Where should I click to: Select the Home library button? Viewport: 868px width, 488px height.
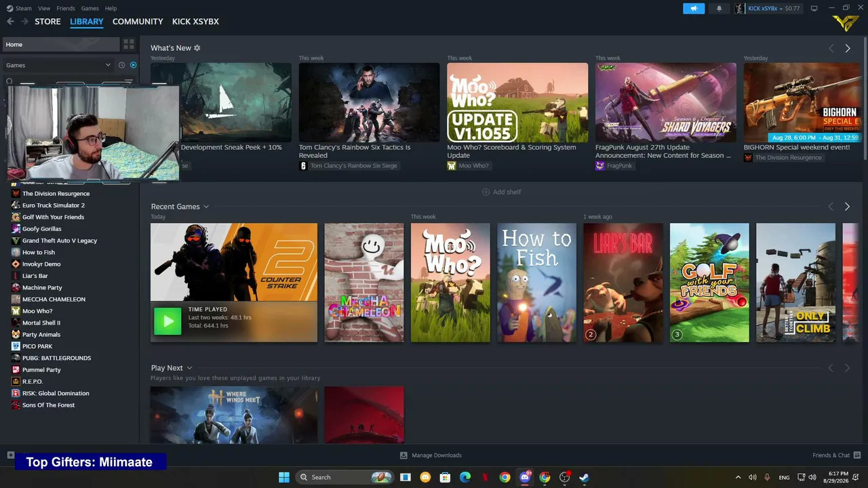click(x=61, y=45)
